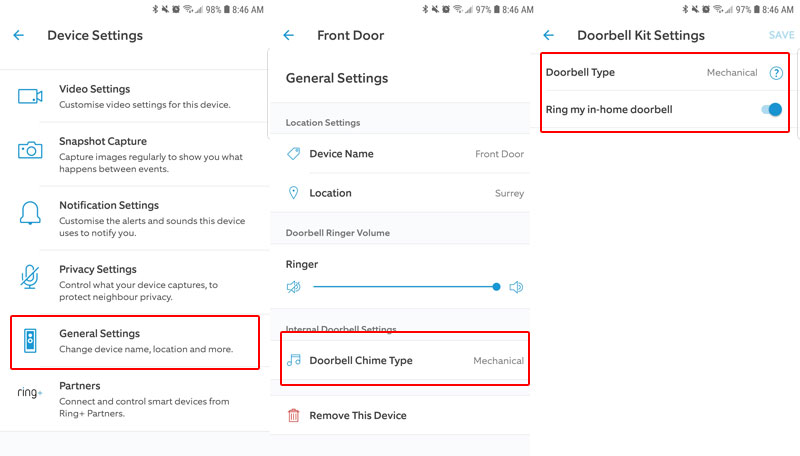The image size is (800, 456).
Task: Tap the Video Settings camera icon
Action: [30, 96]
